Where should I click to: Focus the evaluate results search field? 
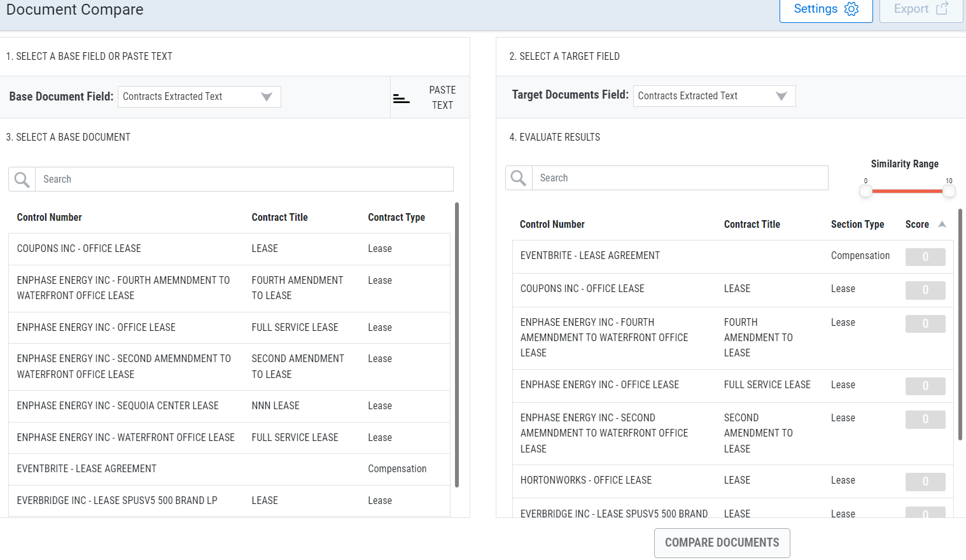click(x=680, y=178)
